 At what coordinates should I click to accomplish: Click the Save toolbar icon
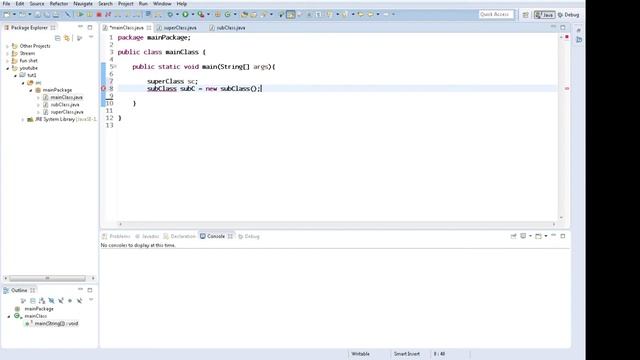point(38,14)
